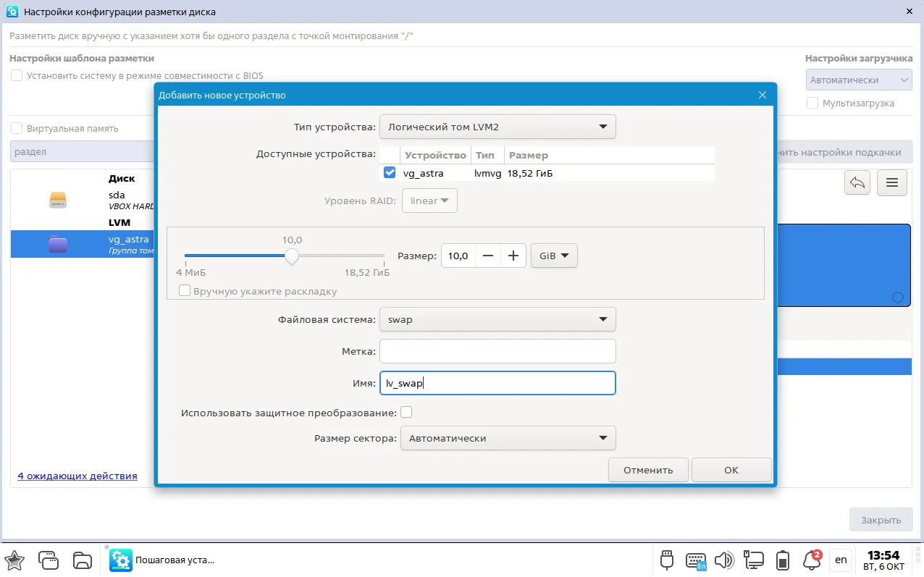The width and height of the screenshot is (924, 577).
Task: Open the Файловая система swap dropdown
Action: pos(497,319)
